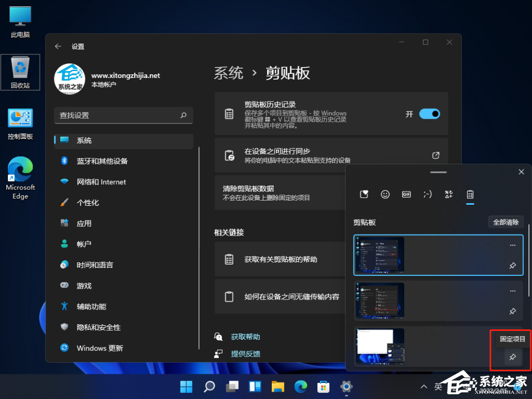
Task: Select the 此电脑 desktop icon
Action: click(x=20, y=22)
